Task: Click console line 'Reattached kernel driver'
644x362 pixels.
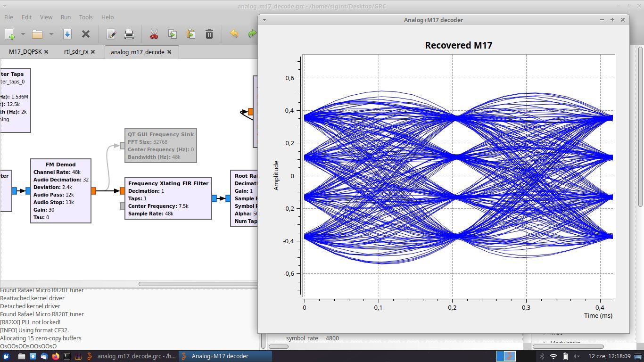Action: click(x=32, y=298)
